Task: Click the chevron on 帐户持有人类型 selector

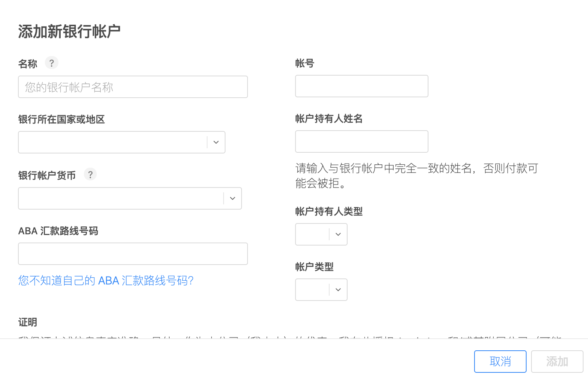Action: 337,234
